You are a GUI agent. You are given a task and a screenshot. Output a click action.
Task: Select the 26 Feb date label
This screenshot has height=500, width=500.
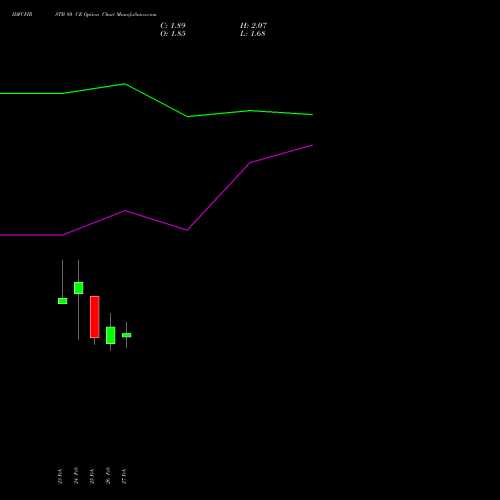(x=108, y=476)
